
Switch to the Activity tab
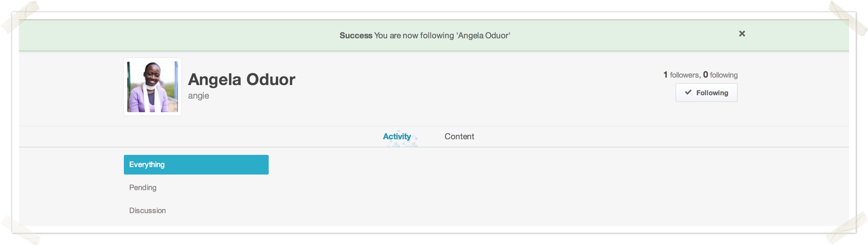pyautogui.click(x=397, y=137)
